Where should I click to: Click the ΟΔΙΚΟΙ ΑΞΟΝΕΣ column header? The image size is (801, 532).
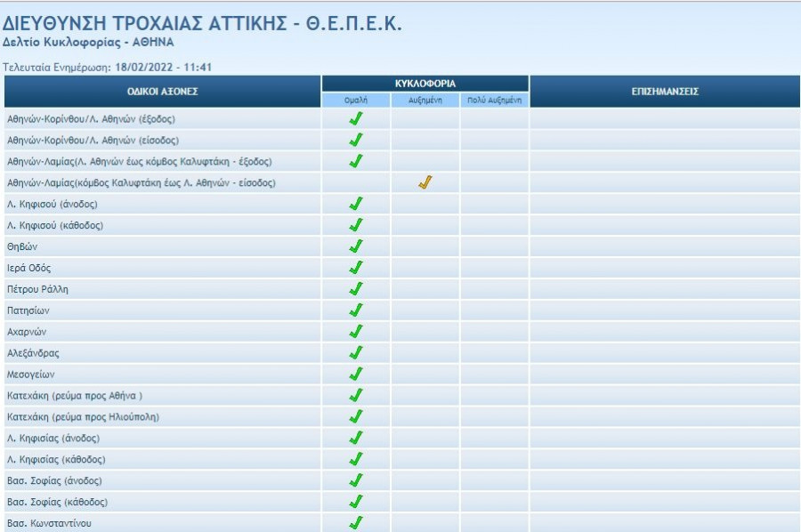(162, 92)
